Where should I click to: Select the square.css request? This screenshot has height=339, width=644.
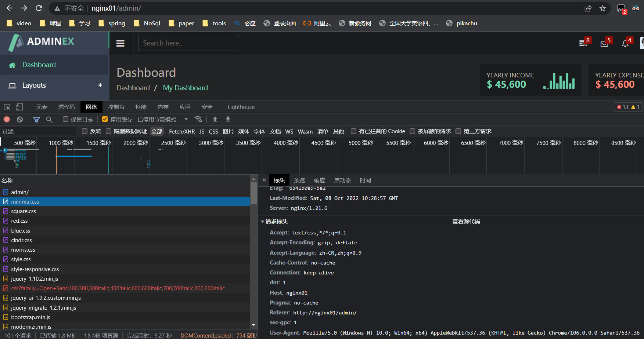pyautogui.click(x=125, y=211)
